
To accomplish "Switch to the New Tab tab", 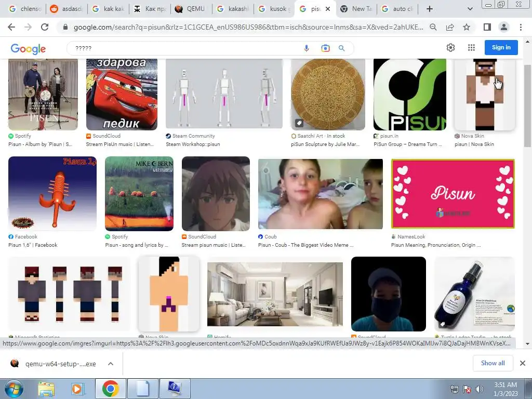I will point(357,9).
